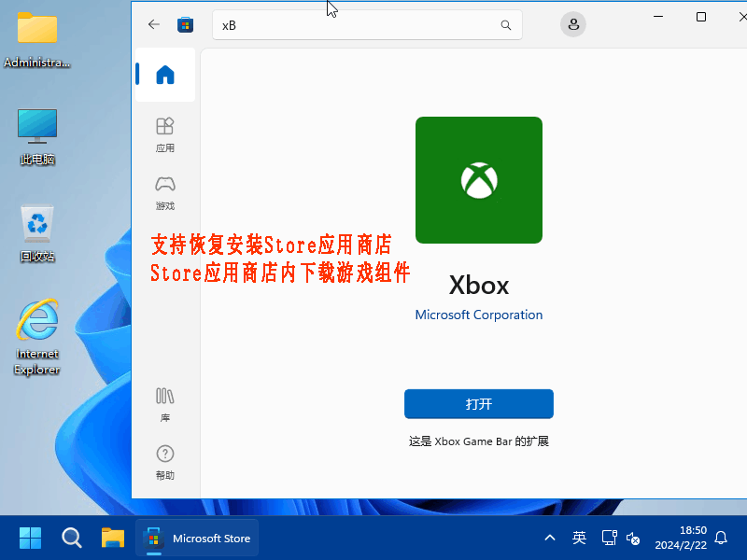Click the 打开 button to open Xbox
This screenshot has height=560, width=747.
tap(479, 404)
